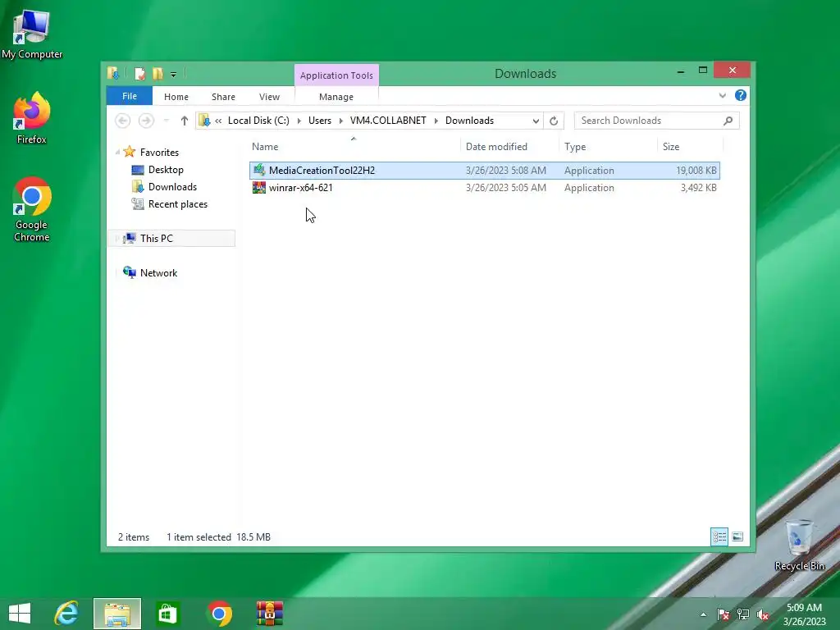Open Customize Quick Access Toolbar dropdown
This screenshot has height=630, width=840.
pyautogui.click(x=174, y=75)
